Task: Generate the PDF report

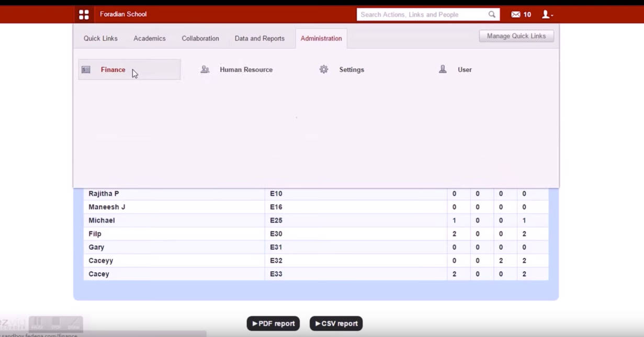Action: [x=273, y=323]
